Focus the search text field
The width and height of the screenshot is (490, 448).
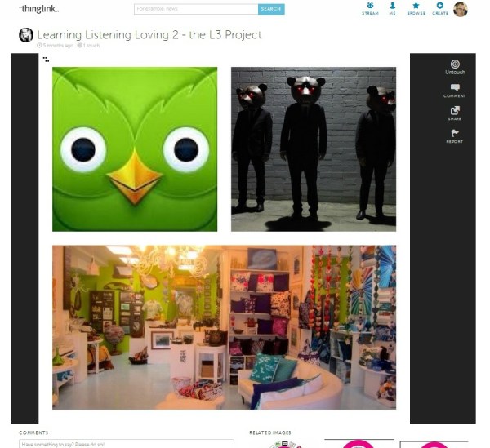tap(195, 9)
